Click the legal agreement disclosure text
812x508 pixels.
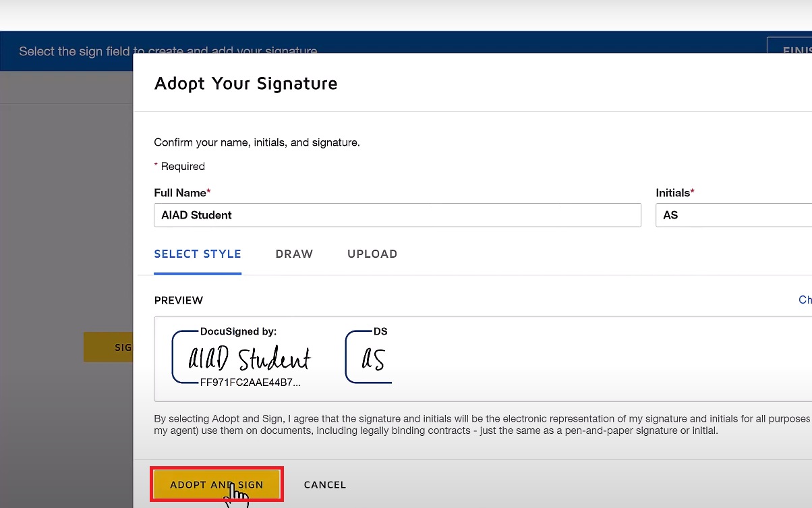(x=472, y=424)
